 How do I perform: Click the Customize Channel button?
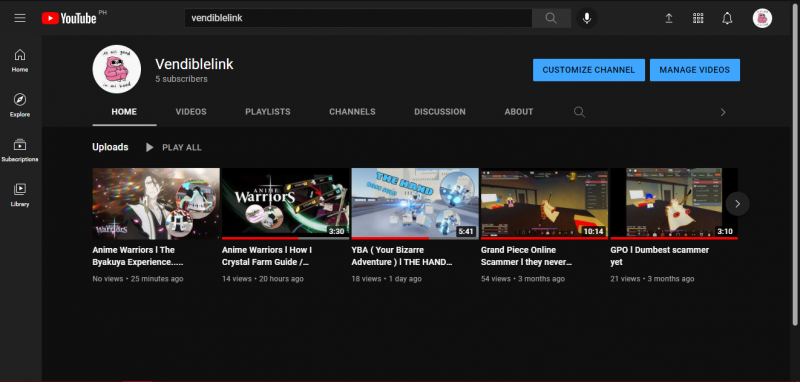(589, 70)
